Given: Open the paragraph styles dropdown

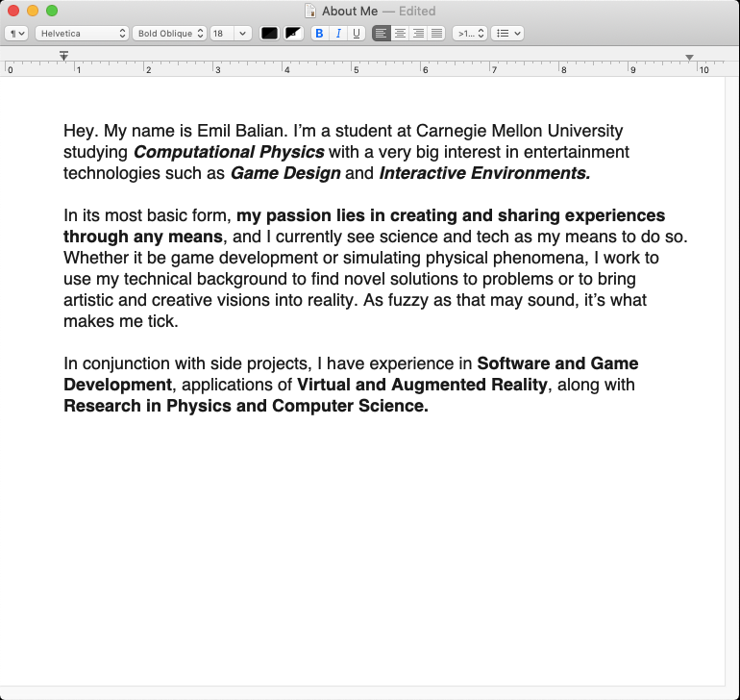Looking at the screenshot, I should [16, 33].
